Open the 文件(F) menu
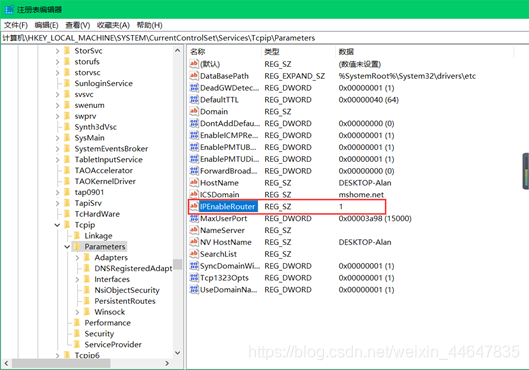Viewport: 529px width, 370px height. click(x=16, y=25)
